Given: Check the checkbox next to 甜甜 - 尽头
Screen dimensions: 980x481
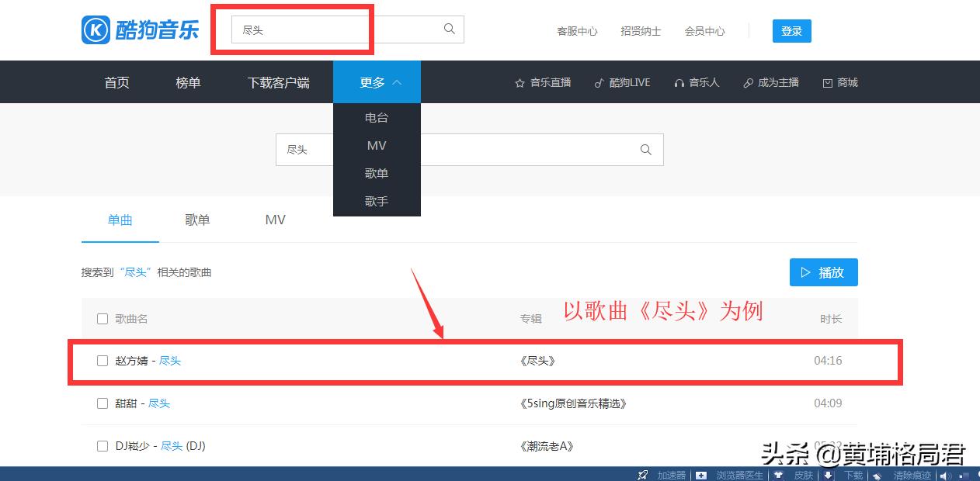Looking at the screenshot, I should 102,403.
